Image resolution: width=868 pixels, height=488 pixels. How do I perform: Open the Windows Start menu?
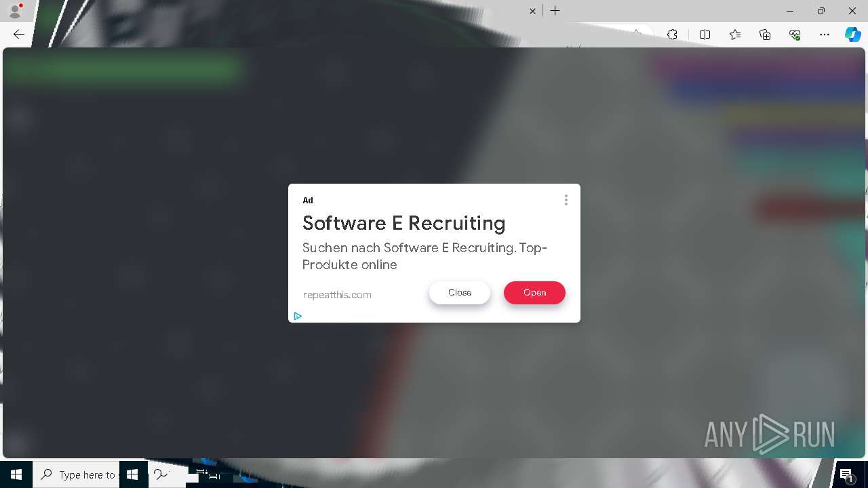[16, 474]
